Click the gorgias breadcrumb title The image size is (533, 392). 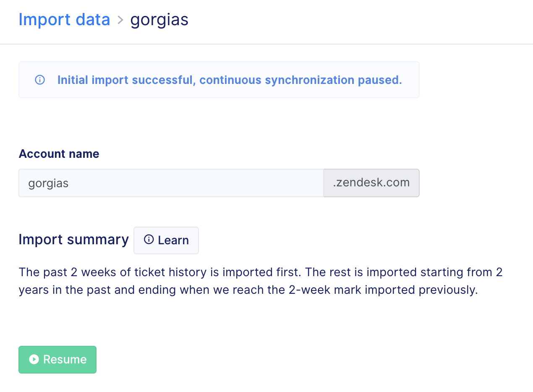click(159, 20)
